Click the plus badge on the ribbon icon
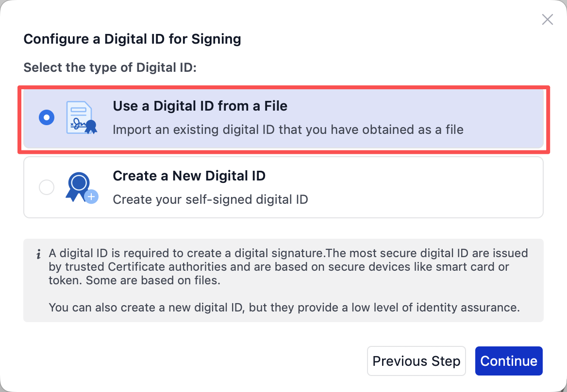 click(91, 196)
